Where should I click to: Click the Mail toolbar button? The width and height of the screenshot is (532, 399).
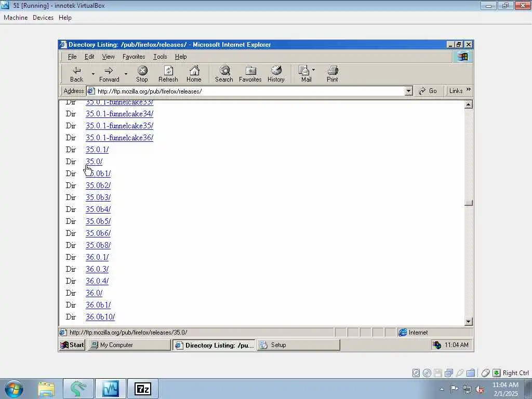point(305,74)
